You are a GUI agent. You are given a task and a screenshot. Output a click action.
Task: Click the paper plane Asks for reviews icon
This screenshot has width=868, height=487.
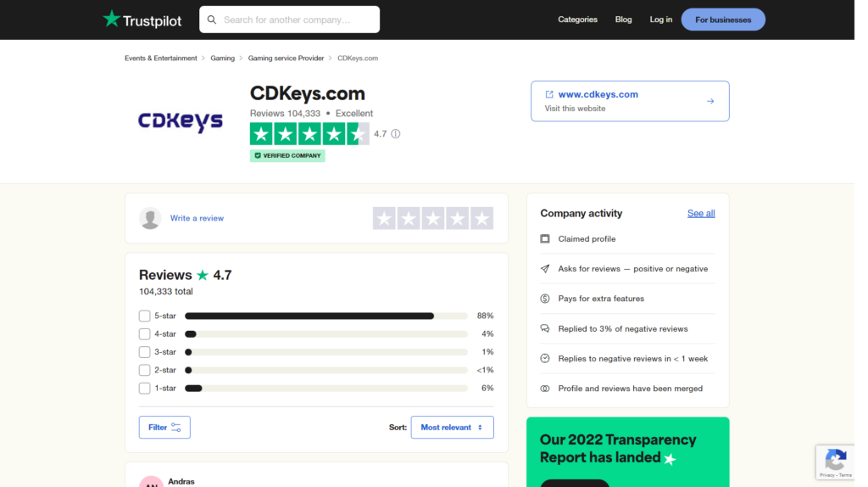tap(545, 269)
